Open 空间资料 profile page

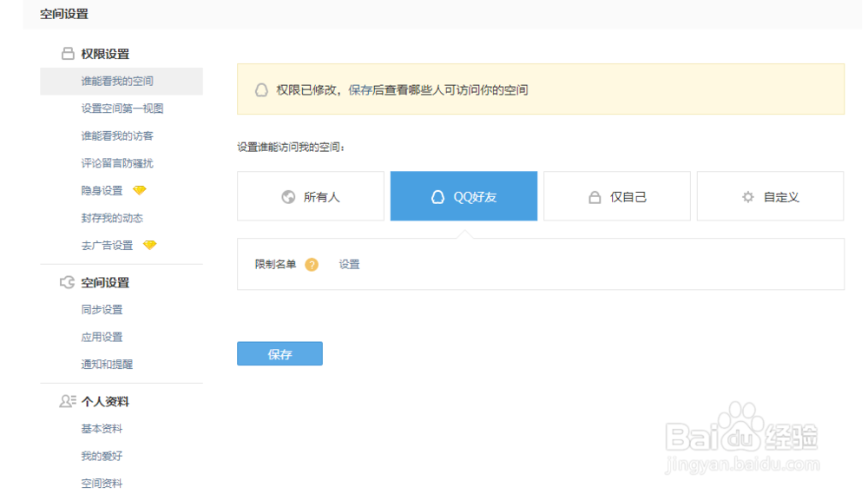click(102, 484)
